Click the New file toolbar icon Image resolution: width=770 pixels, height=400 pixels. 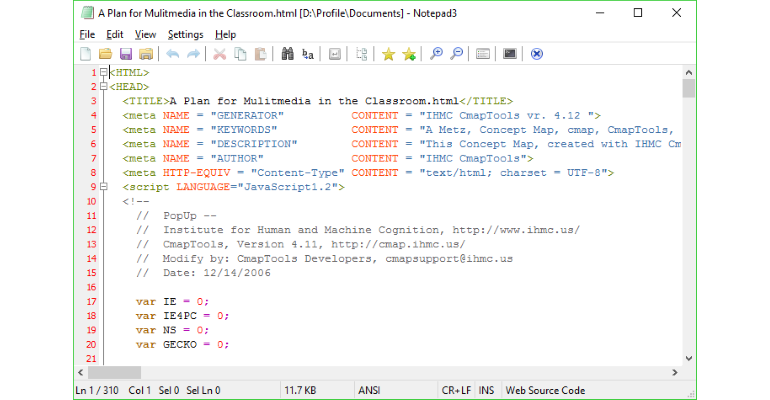pos(85,54)
